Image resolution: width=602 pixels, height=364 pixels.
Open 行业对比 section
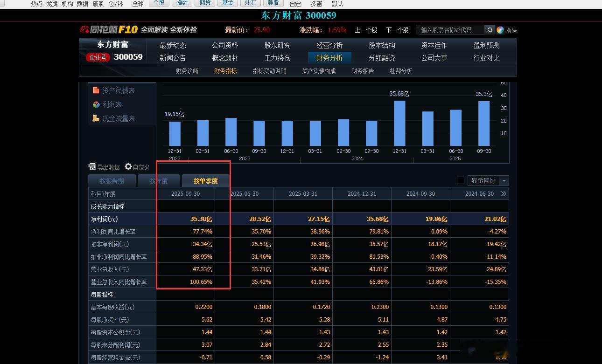(x=486, y=58)
